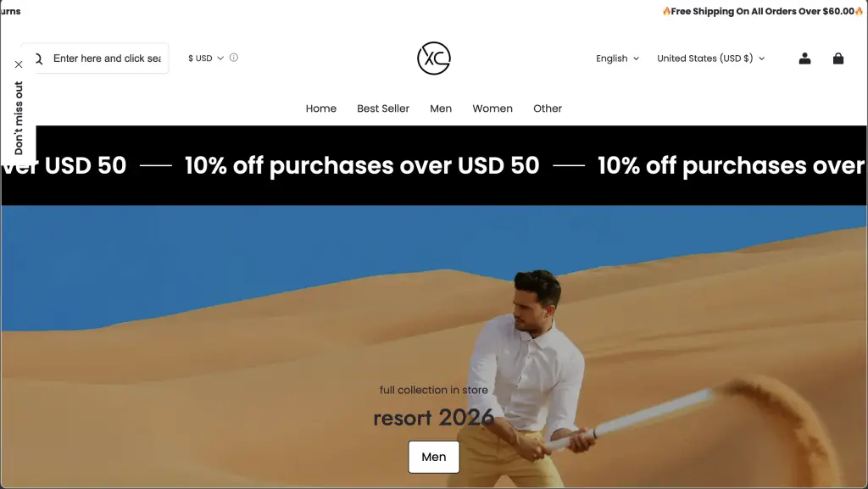Click the currency info circle icon
The height and width of the screenshot is (489, 868).
click(x=234, y=58)
